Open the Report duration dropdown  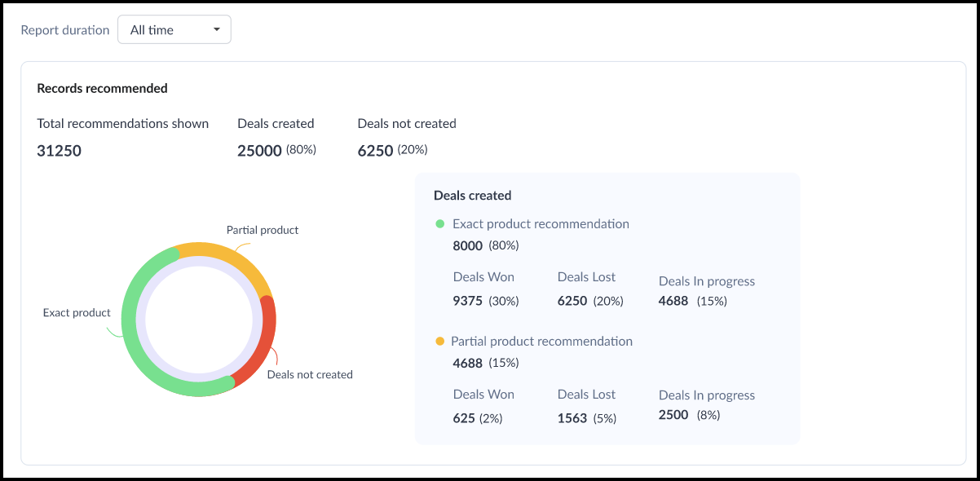tap(174, 30)
